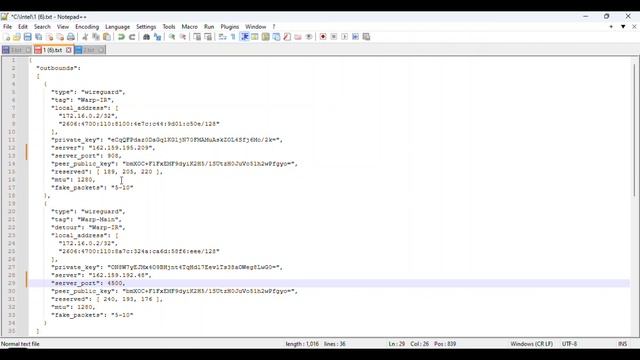Toggle the highlighted indent guide button
This screenshot has width=640, height=360.
(x=244, y=37)
